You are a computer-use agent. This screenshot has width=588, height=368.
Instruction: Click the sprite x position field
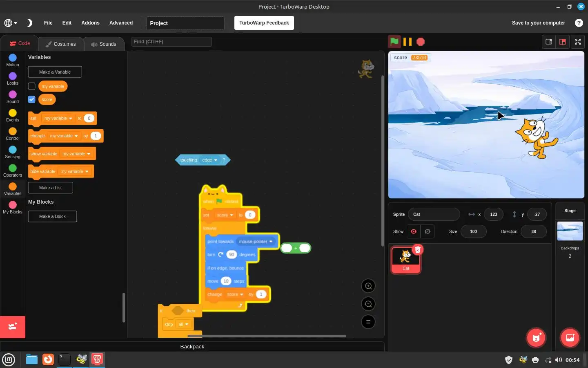click(494, 214)
